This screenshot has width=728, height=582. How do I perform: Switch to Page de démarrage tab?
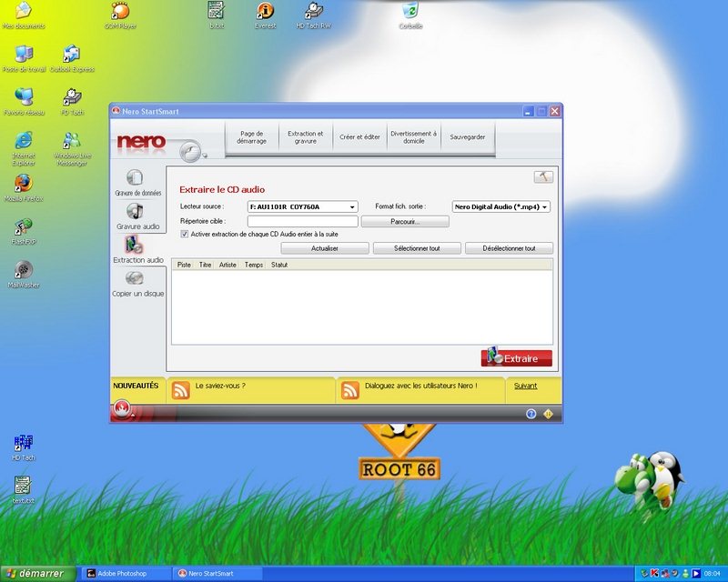coord(252,137)
